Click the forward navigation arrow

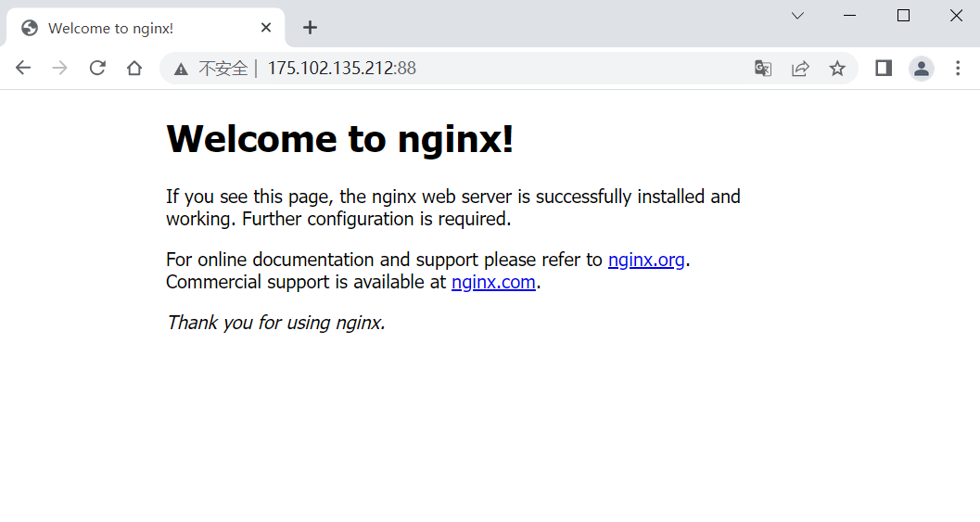pyautogui.click(x=60, y=68)
